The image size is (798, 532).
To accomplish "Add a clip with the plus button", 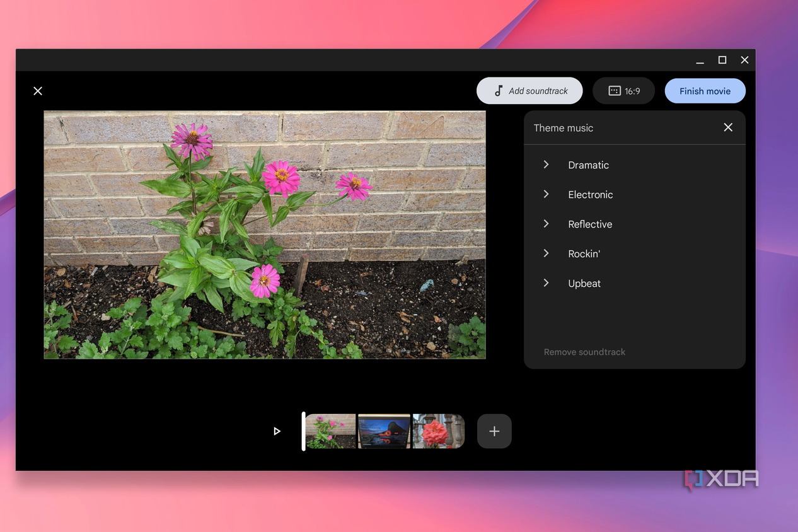I will tap(494, 431).
